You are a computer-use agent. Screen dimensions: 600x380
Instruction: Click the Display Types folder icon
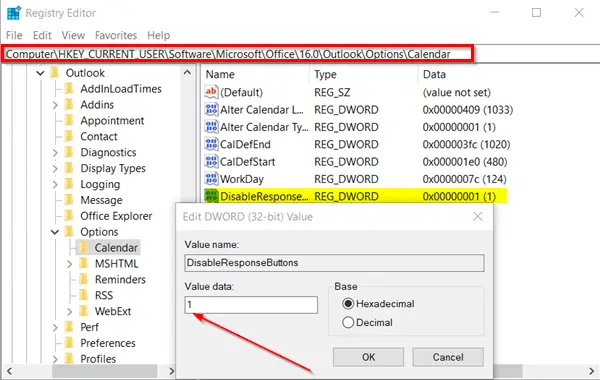coord(69,168)
